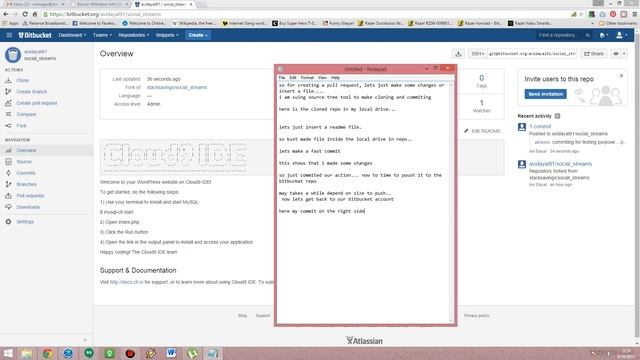Open the stacksavings/social_streams fork link

(x=177, y=87)
